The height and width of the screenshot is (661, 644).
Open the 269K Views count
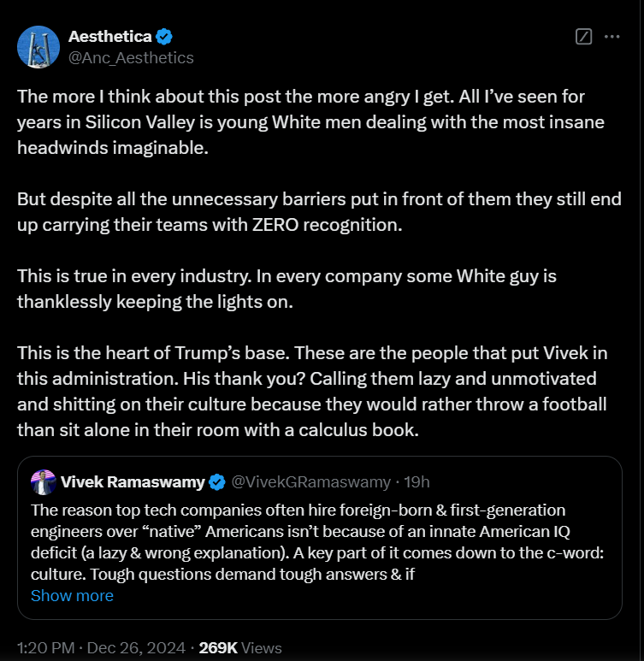(239, 647)
